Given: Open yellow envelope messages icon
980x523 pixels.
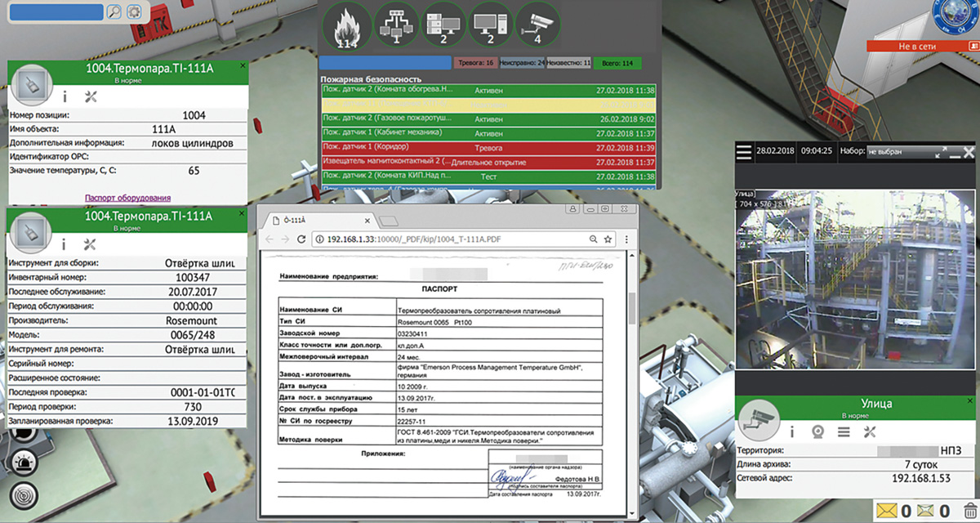Looking at the screenshot, I should coord(887,512).
